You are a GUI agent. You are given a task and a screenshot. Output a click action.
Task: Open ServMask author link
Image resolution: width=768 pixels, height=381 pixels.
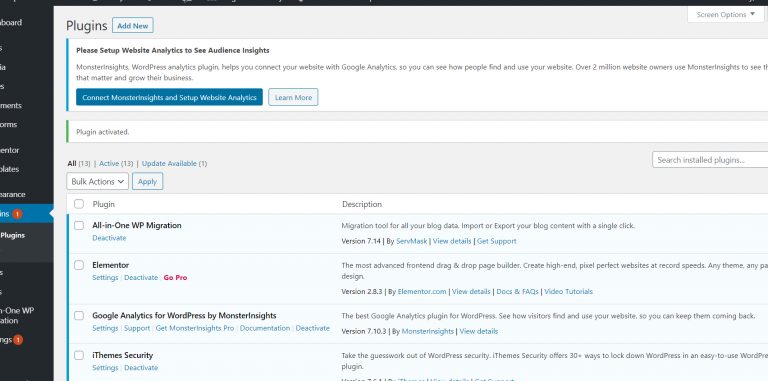tap(412, 241)
